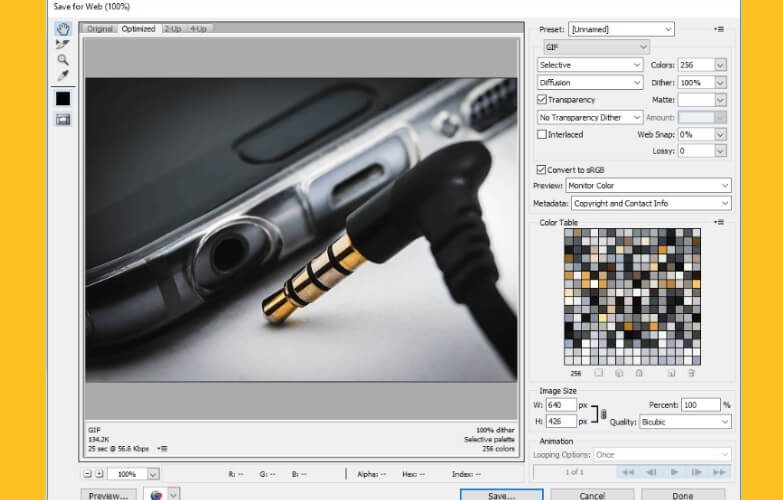Click the map to transparent icon under Color Table
This screenshot has height=500, width=783.
[x=599, y=373]
